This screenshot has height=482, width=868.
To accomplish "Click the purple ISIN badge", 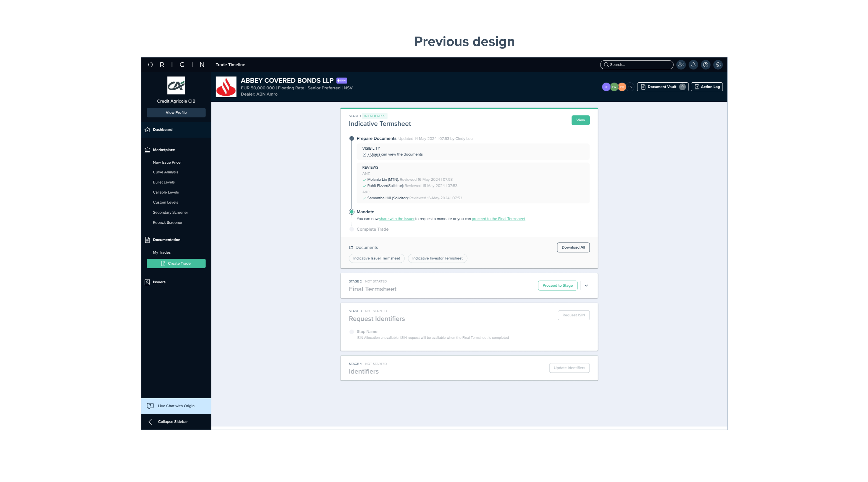I will (x=342, y=81).
